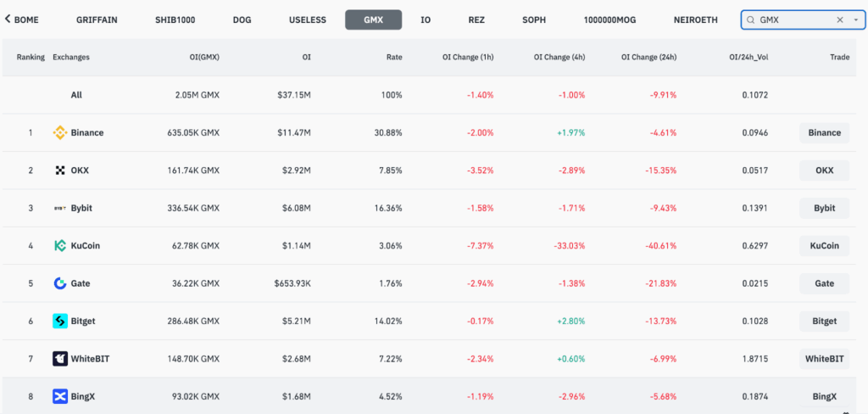
Task: Switch to the SOPH coin tab
Action: pos(534,20)
